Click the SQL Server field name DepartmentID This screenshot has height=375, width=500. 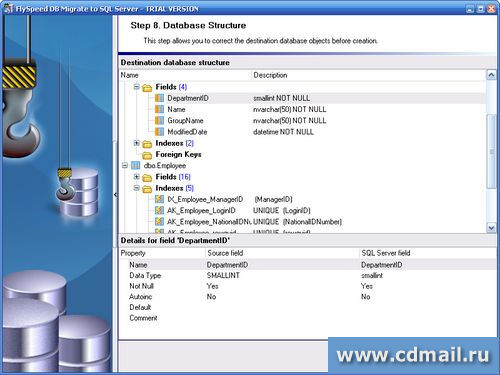point(381,265)
